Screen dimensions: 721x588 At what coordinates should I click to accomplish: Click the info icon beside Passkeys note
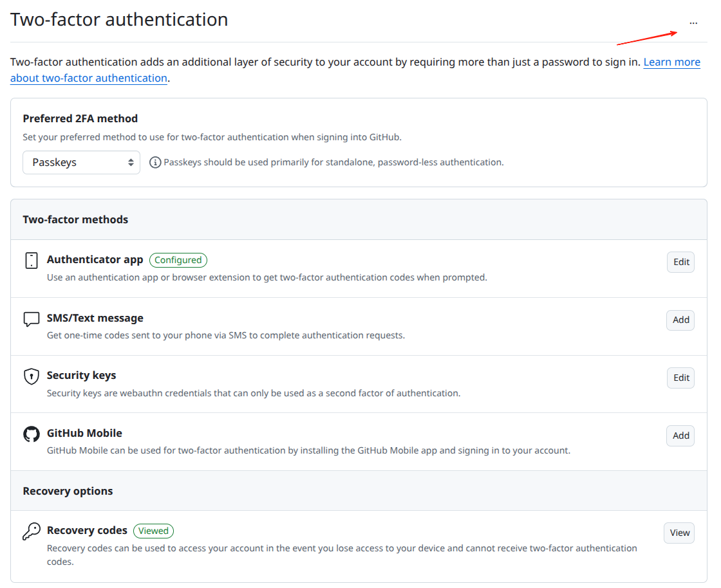[x=155, y=162]
